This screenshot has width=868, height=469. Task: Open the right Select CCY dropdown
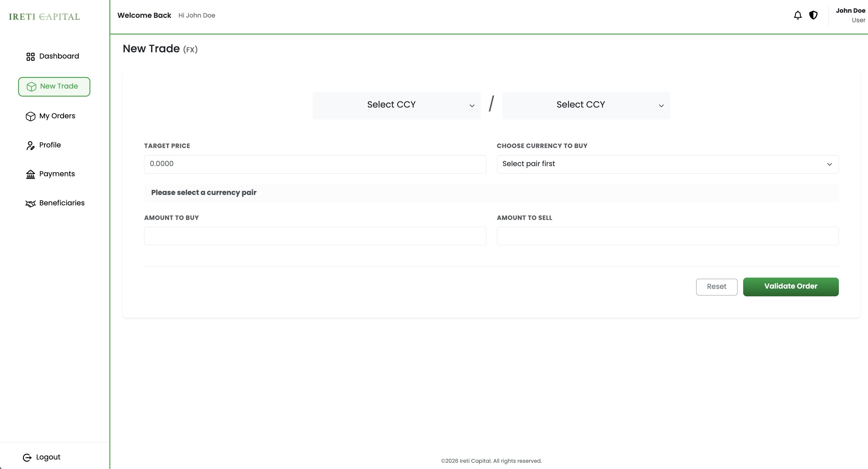pyautogui.click(x=586, y=105)
